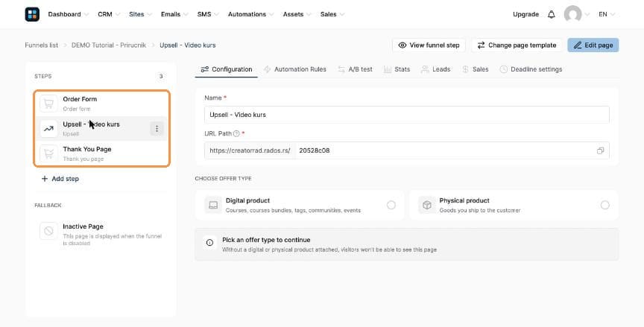
Task: Open the Deadline settings tab
Action: pos(531,69)
